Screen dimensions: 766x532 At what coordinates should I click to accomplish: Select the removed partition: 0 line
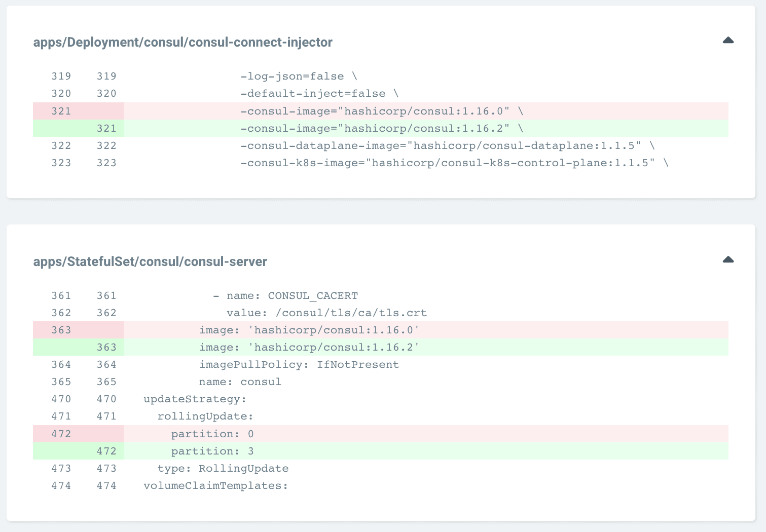click(x=212, y=434)
